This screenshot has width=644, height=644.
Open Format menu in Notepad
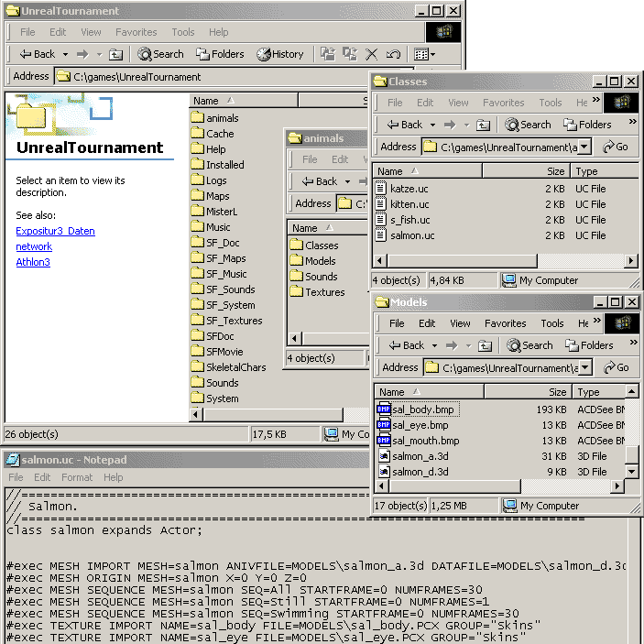tap(77, 477)
